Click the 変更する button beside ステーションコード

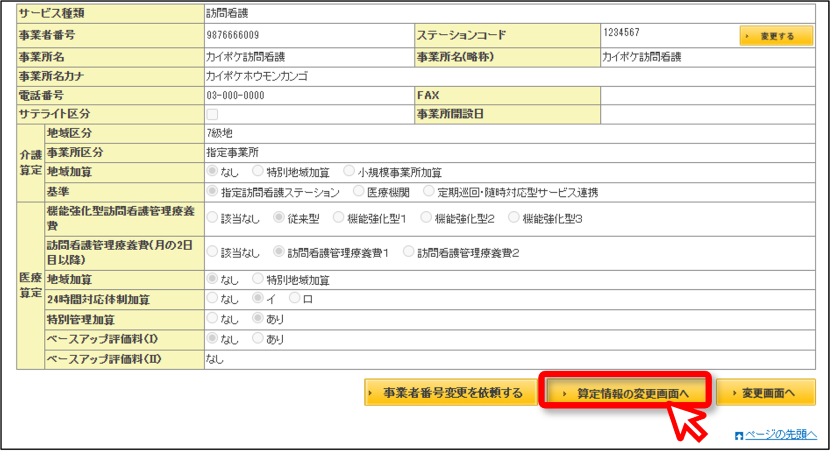click(x=776, y=36)
